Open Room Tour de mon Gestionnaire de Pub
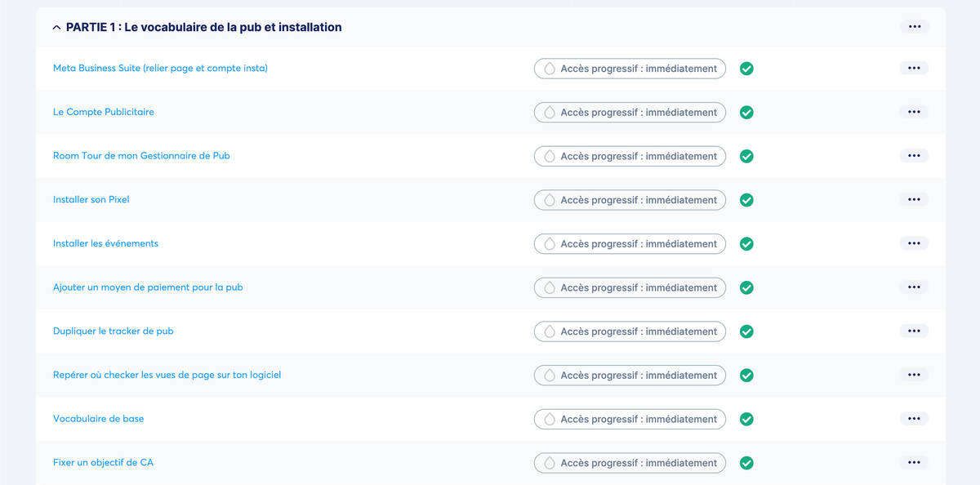 coord(141,156)
